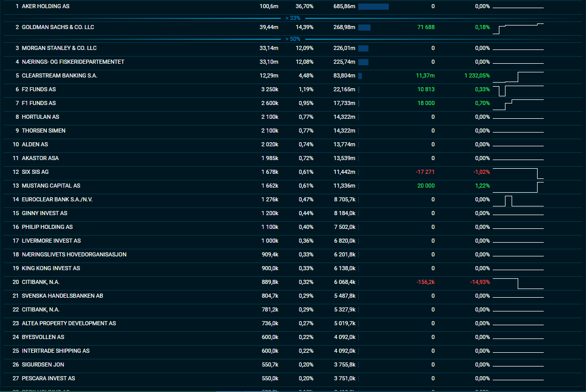View Euroclear Bank holdings trend sparkline
The height and width of the screenshot is (392, 586).
coord(518,201)
